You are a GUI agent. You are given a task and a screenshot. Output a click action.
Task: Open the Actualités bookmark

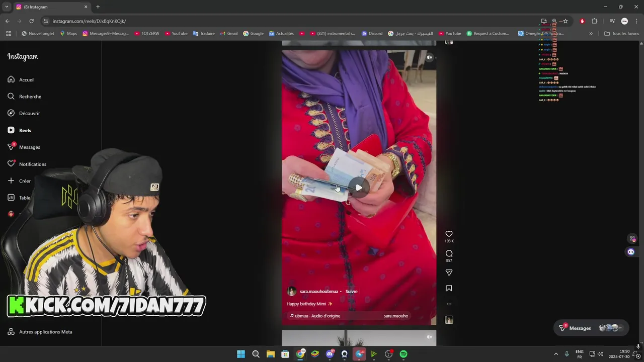tap(281, 34)
